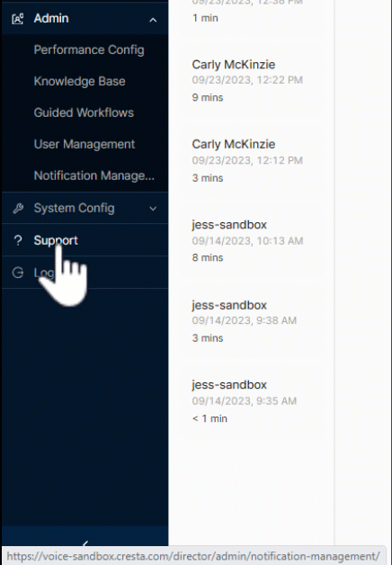Image resolution: width=392 pixels, height=565 pixels.
Task: Open Notification Management page
Action: pos(94,175)
